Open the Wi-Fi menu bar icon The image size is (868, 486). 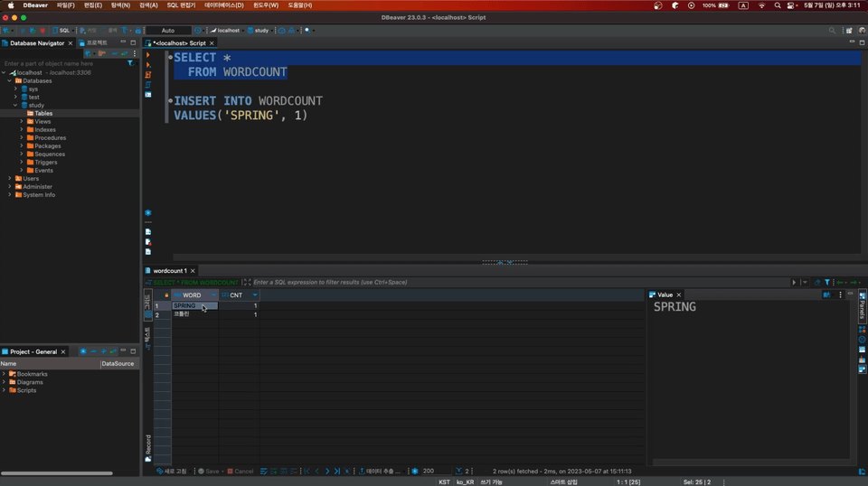tap(761, 5)
